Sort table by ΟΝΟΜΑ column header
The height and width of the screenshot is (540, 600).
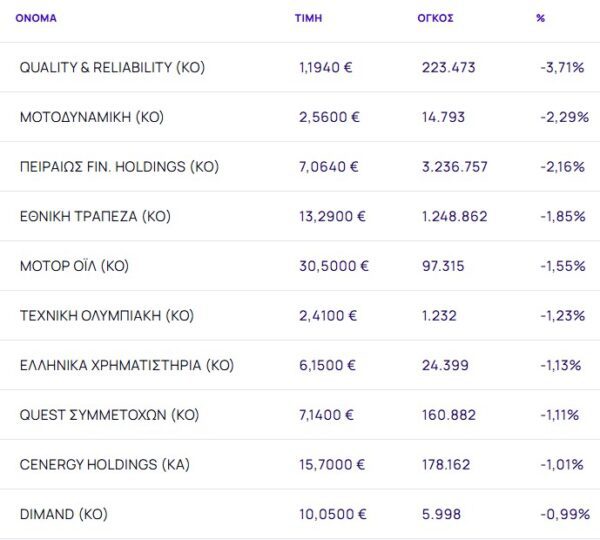(x=36, y=18)
